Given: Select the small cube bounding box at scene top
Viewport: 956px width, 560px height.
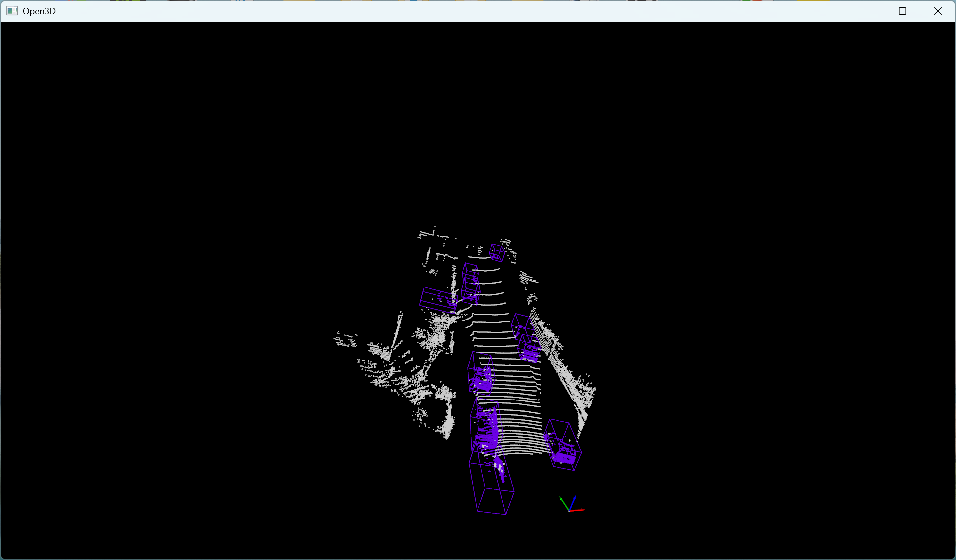Looking at the screenshot, I should point(497,252).
